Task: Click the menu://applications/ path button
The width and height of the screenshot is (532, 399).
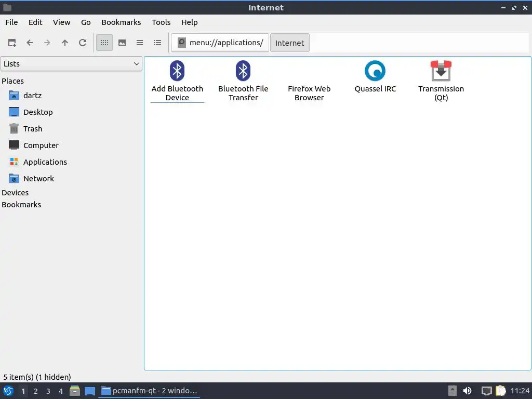Action: (220, 43)
